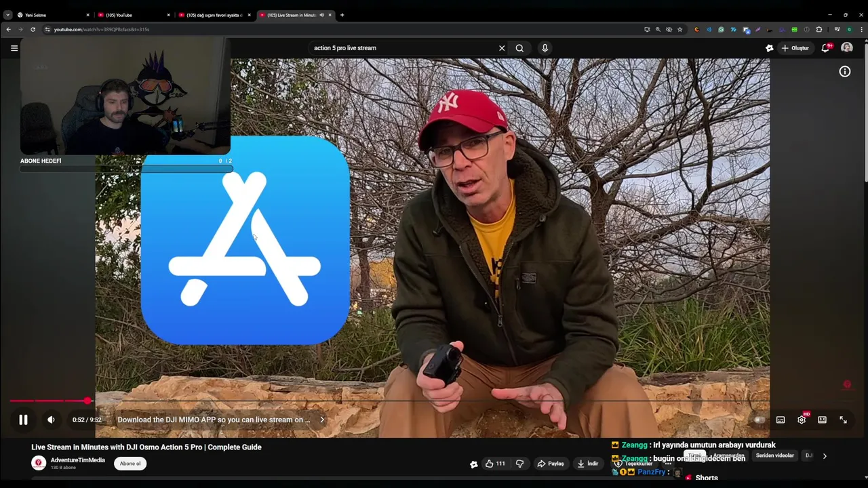Close the (105) YouTube tab
The image size is (868, 488).
tap(169, 15)
